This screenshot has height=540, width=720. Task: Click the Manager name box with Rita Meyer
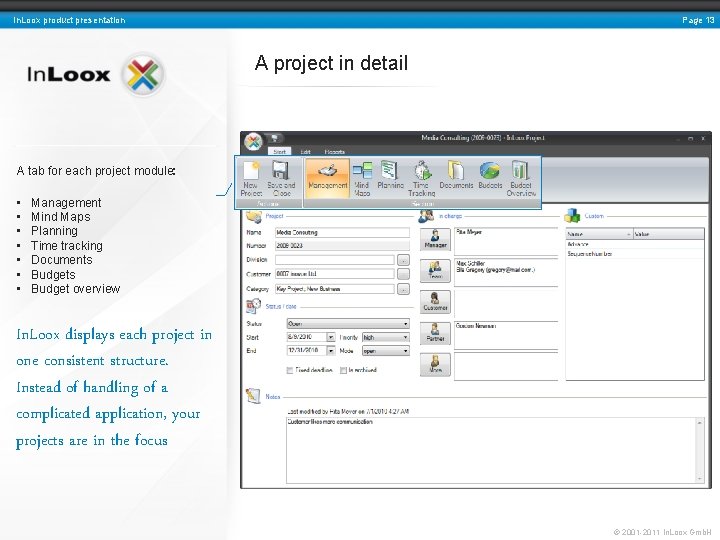coord(506,241)
